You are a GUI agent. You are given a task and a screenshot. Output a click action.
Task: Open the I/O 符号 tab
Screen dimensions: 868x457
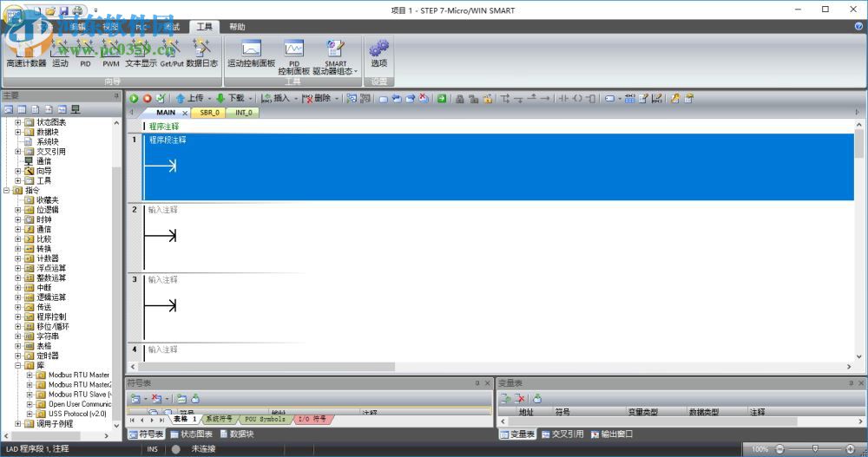pos(312,420)
